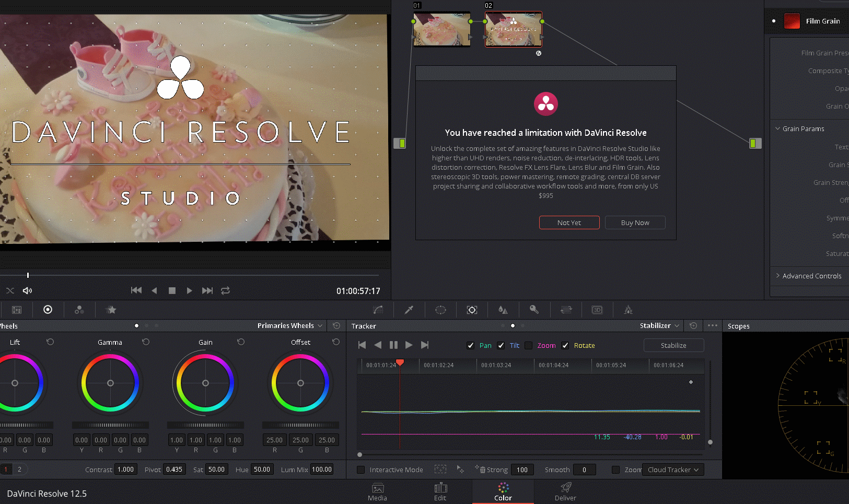The width and height of the screenshot is (849, 504).
Task: Jump viewer to first frame
Action: [x=136, y=290]
